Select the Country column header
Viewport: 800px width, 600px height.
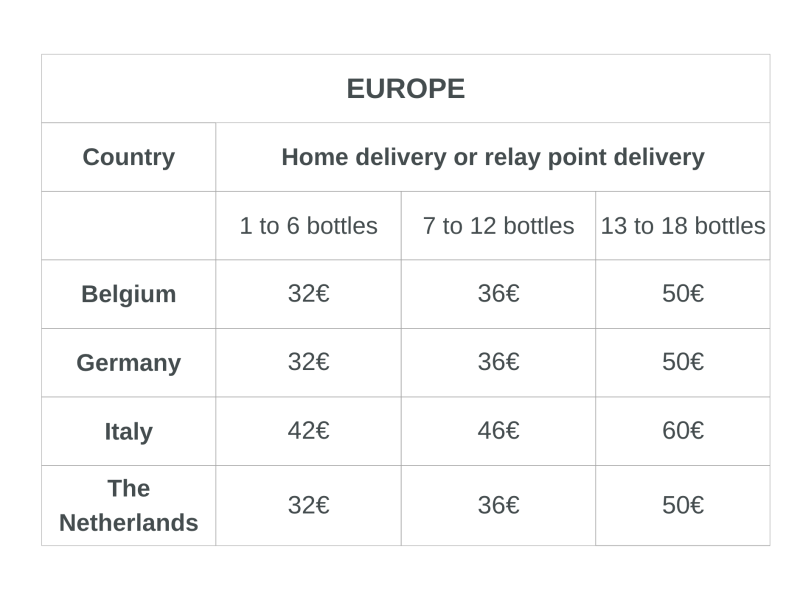point(129,157)
